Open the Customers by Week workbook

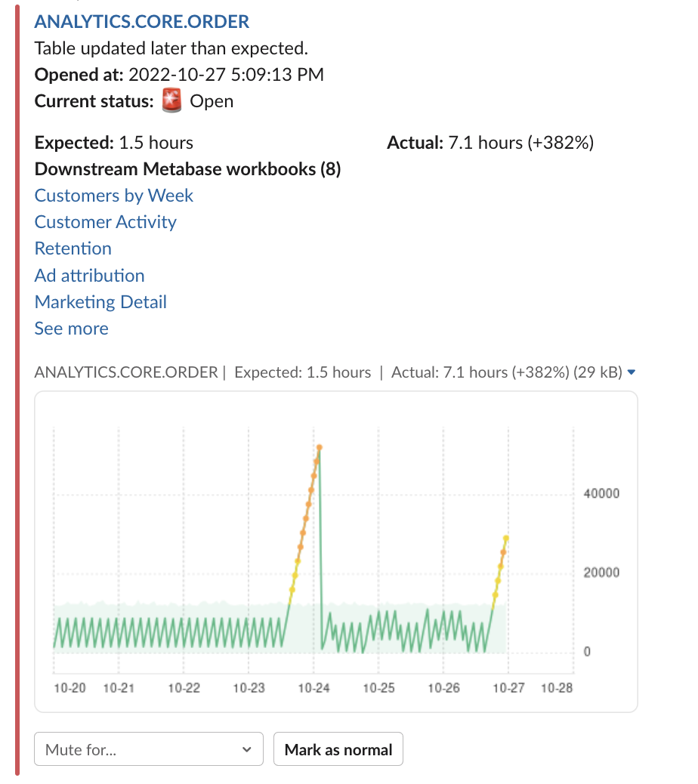(113, 196)
